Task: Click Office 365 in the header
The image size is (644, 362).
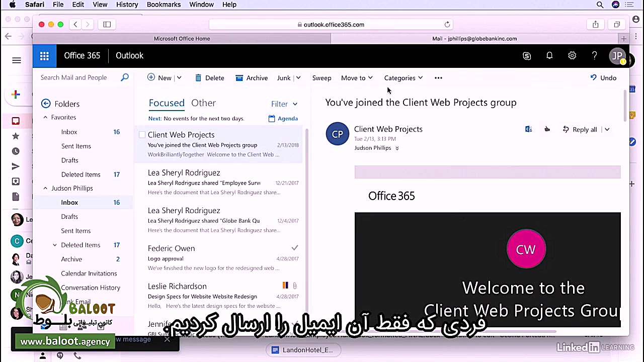Action: click(82, 56)
